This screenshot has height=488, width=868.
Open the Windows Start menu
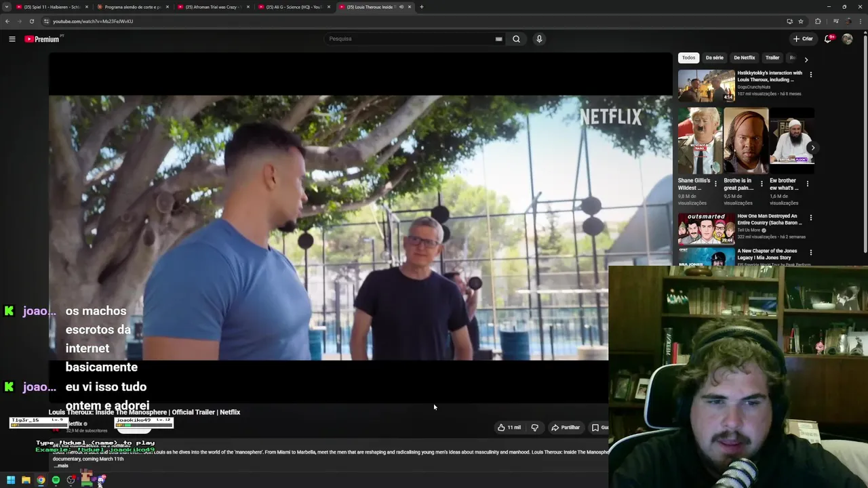[11, 480]
